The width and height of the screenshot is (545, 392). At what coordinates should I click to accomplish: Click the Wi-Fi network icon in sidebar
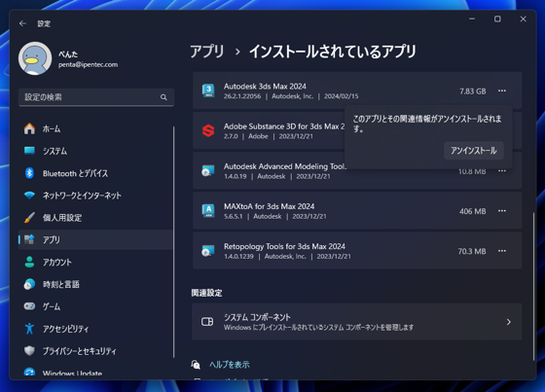click(x=29, y=196)
